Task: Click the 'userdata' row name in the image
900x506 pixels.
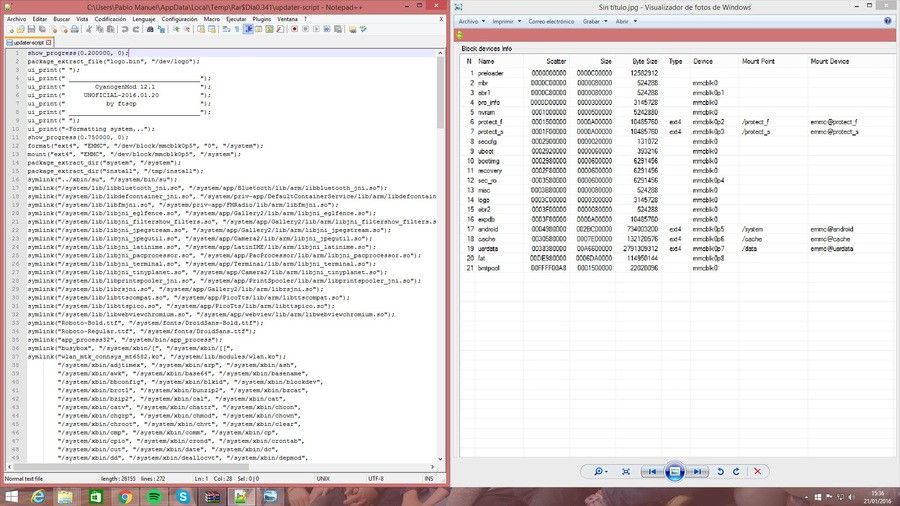Action: [x=488, y=249]
